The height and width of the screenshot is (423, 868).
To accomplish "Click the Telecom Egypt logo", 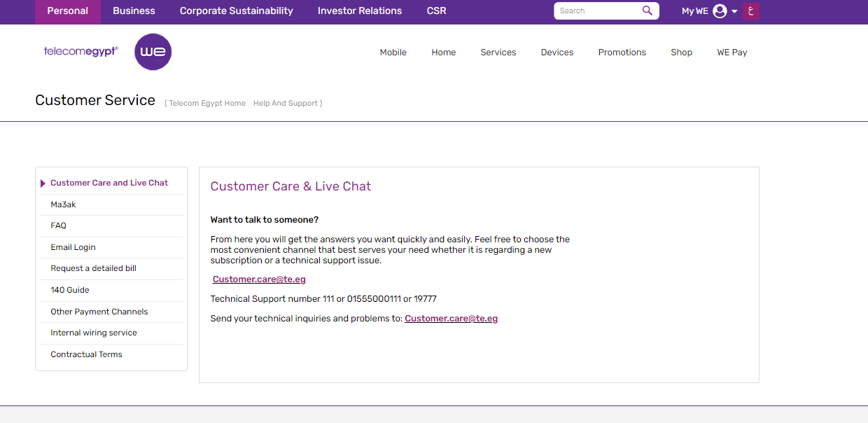I will [x=81, y=51].
